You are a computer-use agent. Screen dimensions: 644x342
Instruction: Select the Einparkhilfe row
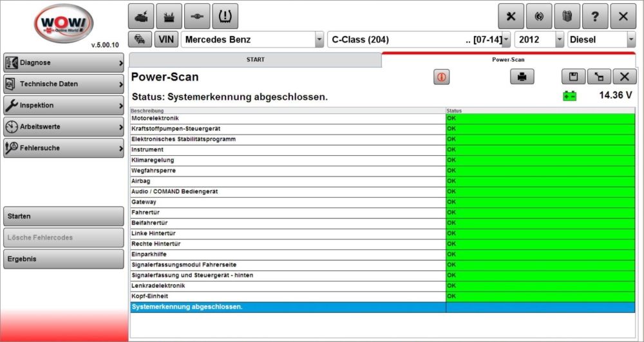[x=383, y=254]
